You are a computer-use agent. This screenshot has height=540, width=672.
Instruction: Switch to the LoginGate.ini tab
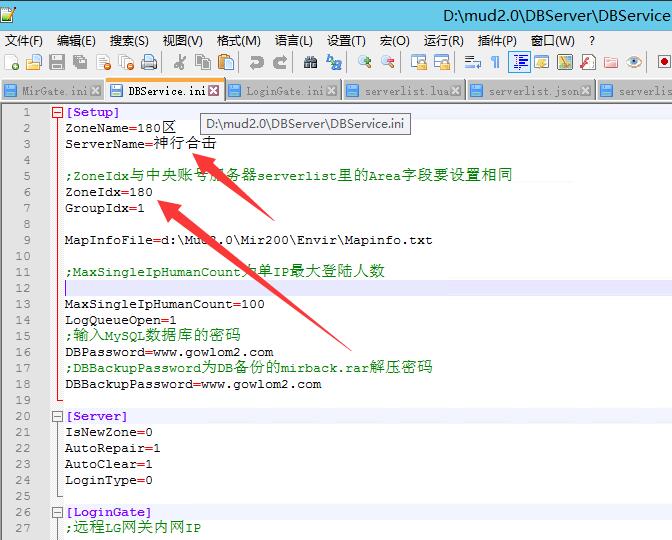pos(284,91)
